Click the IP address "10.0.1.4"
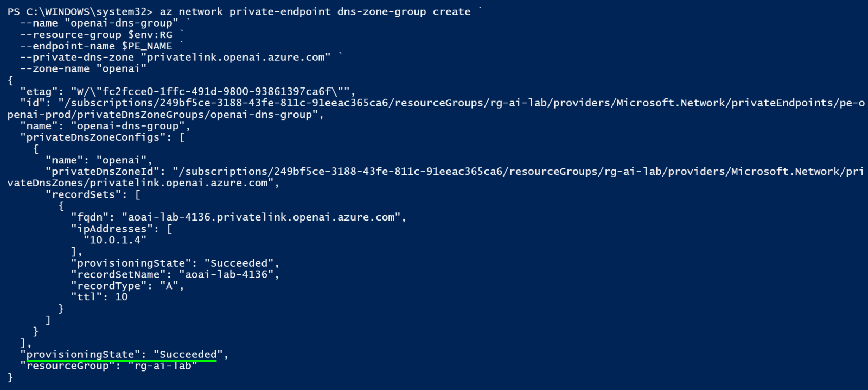The image size is (868, 390). click(x=115, y=240)
